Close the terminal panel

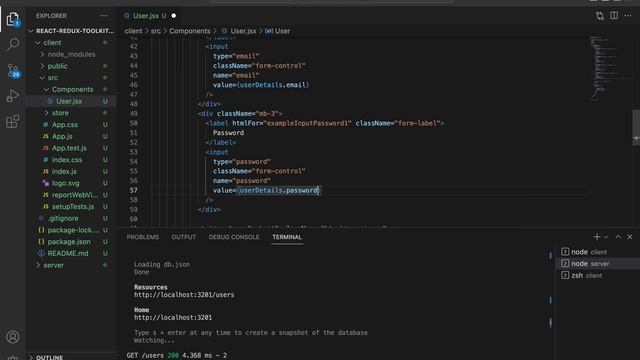coord(630,237)
